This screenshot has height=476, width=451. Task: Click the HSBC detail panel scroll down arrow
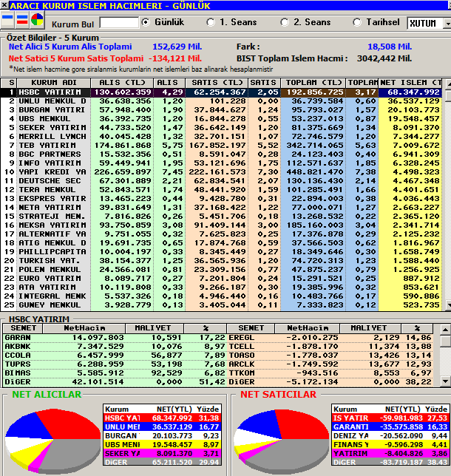pyautogui.click(x=445, y=381)
